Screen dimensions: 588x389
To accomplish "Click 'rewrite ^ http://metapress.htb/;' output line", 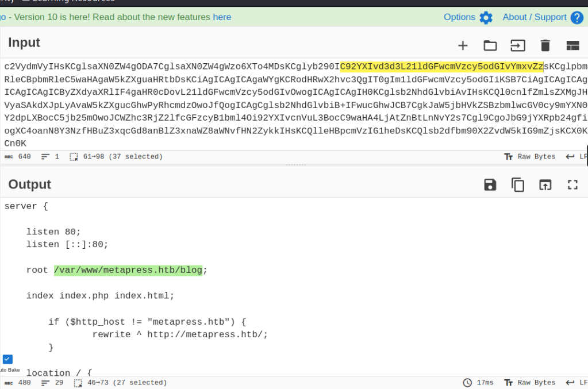I will [180, 334].
